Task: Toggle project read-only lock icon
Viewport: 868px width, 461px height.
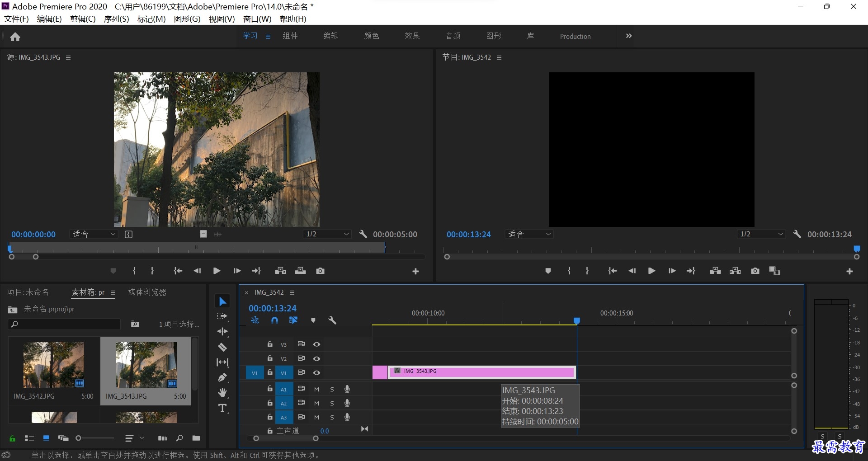Action: 12,438
